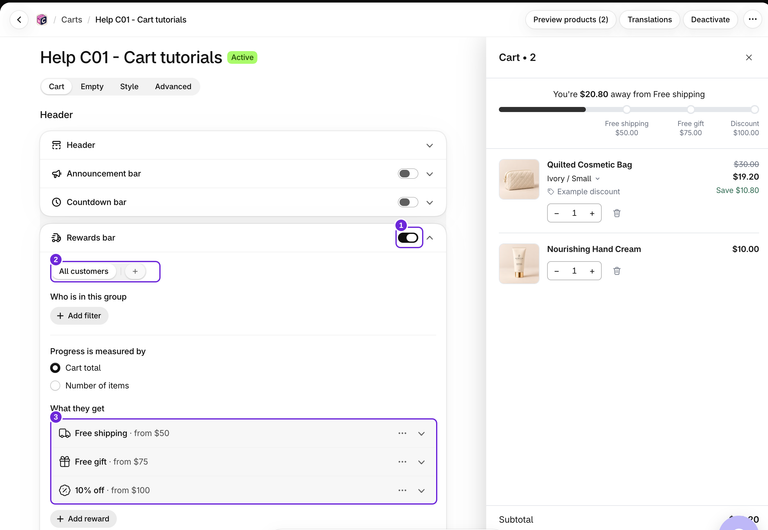Open more options for Free gift reward
The height and width of the screenshot is (530, 768).
(x=402, y=462)
